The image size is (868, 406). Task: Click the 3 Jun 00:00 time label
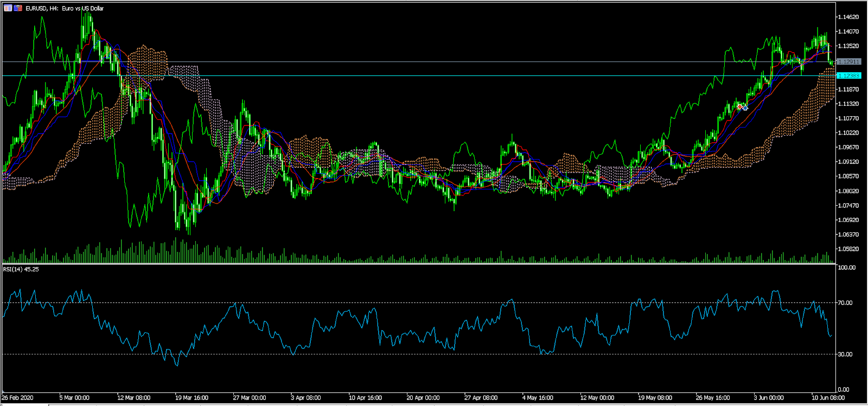point(769,398)
